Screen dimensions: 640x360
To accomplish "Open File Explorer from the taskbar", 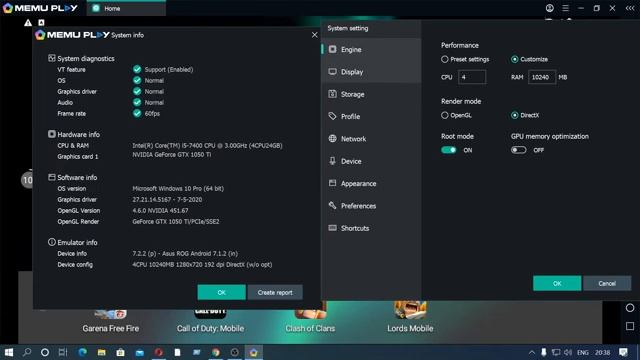I will pyautogui.click(x=101, y=352).
